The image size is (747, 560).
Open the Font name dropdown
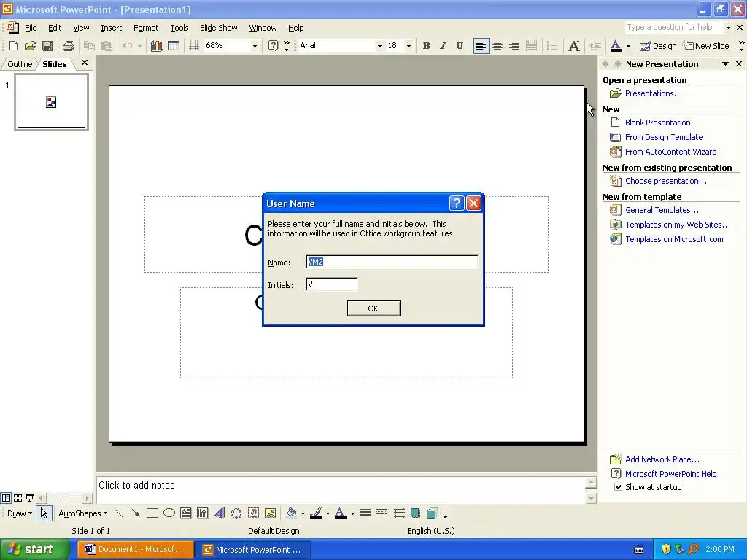379,46
